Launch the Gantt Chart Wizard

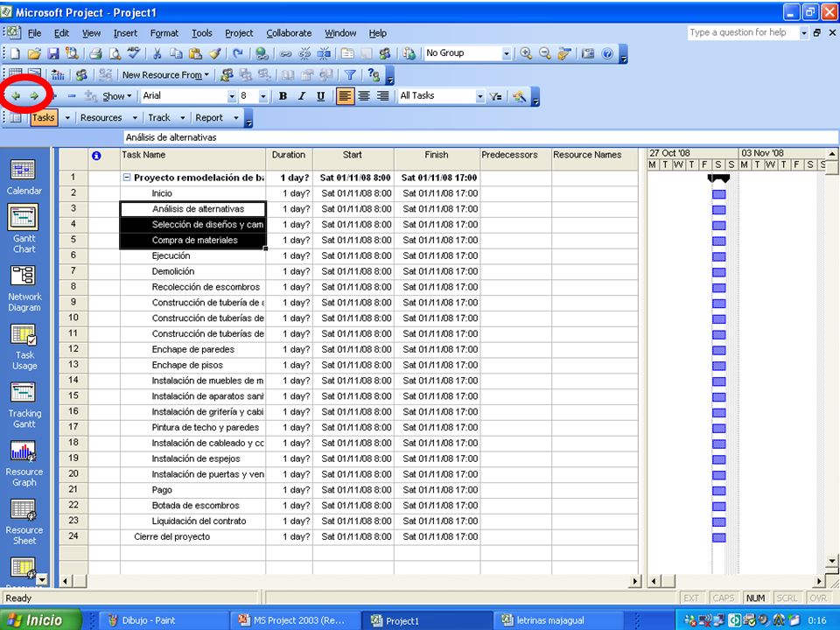click(x=519, y=96)
